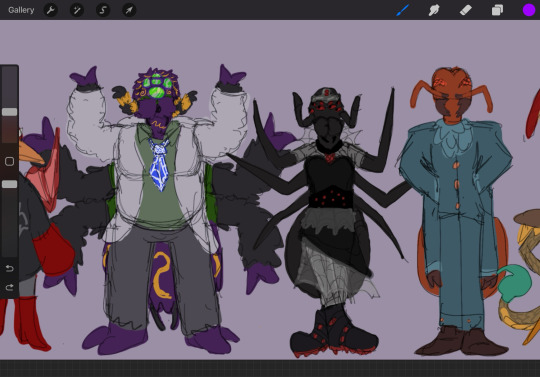Open the Layers panel
The height and width of the screenshot is (377, 540).
497,10
